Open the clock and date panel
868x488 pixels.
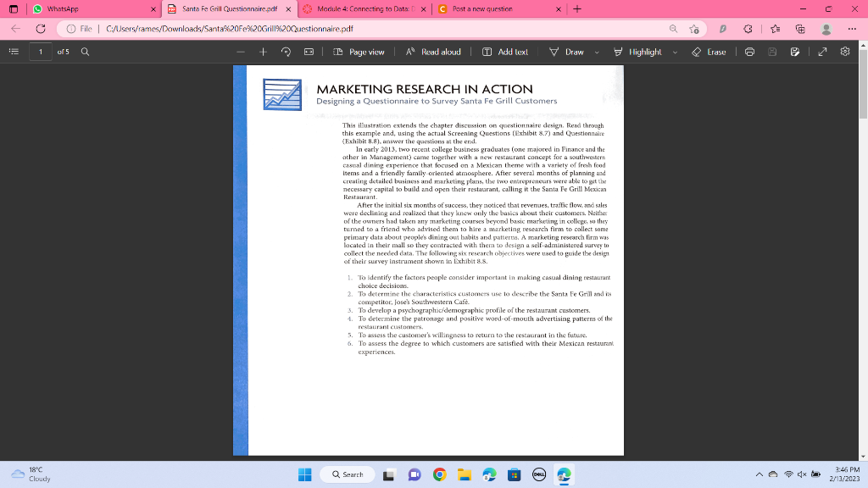pyautogui.click(x=845, y=474)
